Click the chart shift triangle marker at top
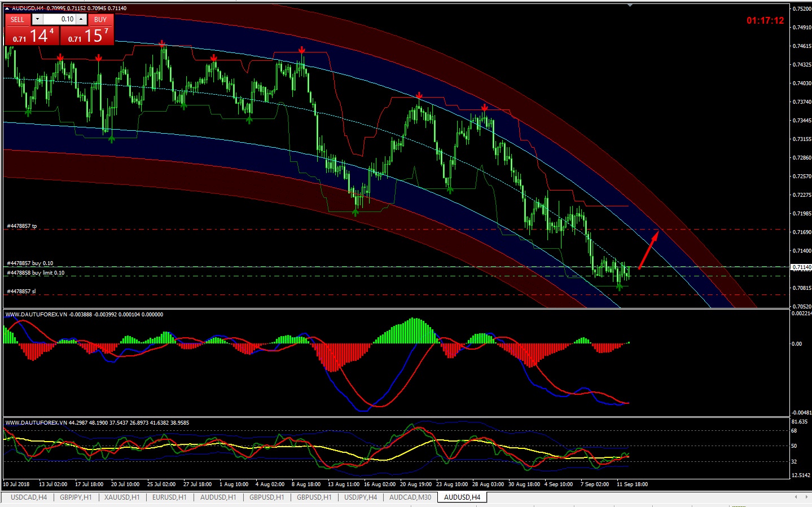The height and width of the screenshot is (507, 812). coord(630,6)
